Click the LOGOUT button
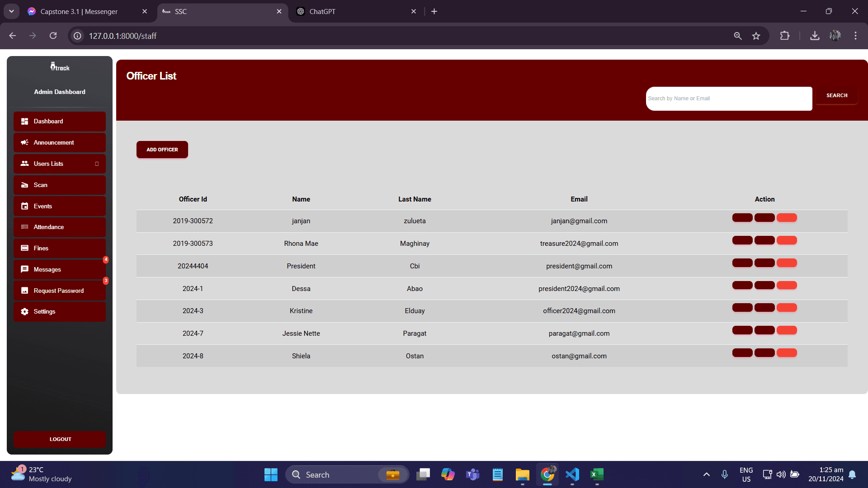Screen dimensions: 868x488 coord(60,439)
